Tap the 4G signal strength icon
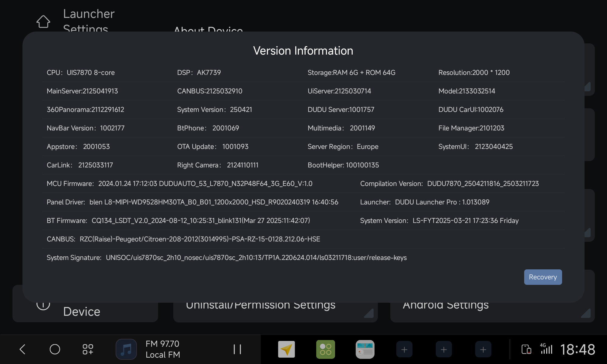607x364 pixels. [x=546, y=349]
